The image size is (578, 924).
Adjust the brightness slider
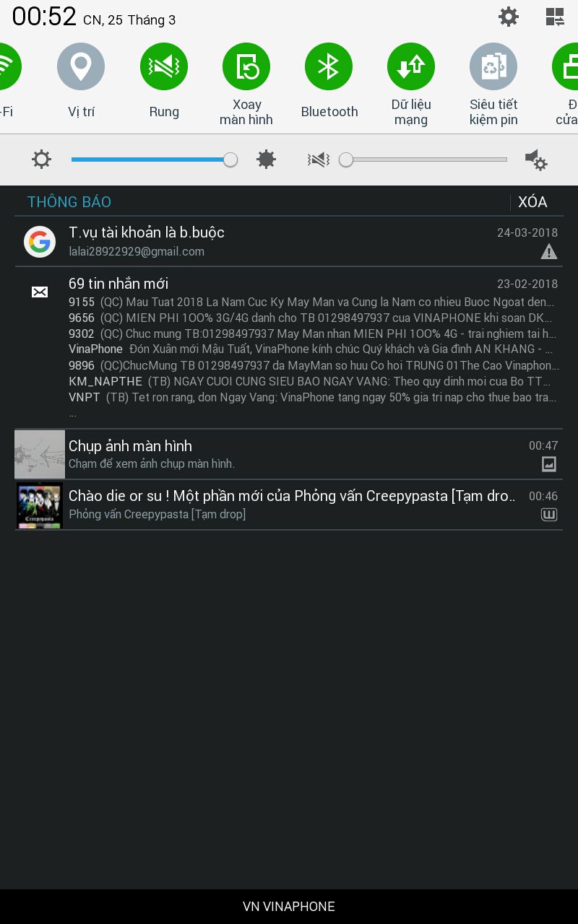pyautogui.click(x=154, y=160)
